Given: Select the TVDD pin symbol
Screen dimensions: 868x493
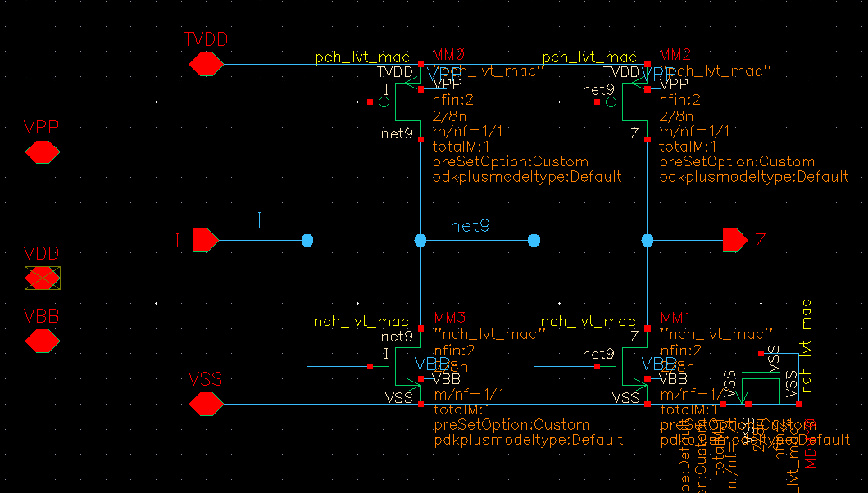Looking at the screenshot, I should click(x=206, y=64).
